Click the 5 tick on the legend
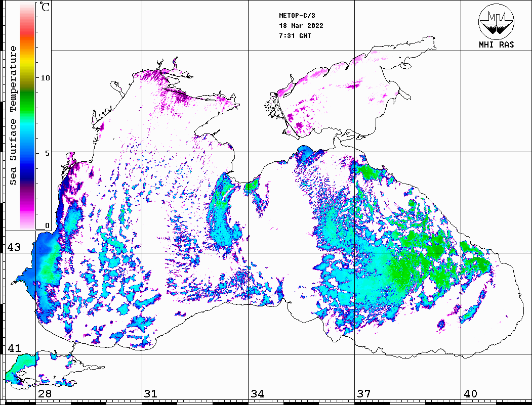Viewport: 532px width, 405px height. (x=47, y=153)
